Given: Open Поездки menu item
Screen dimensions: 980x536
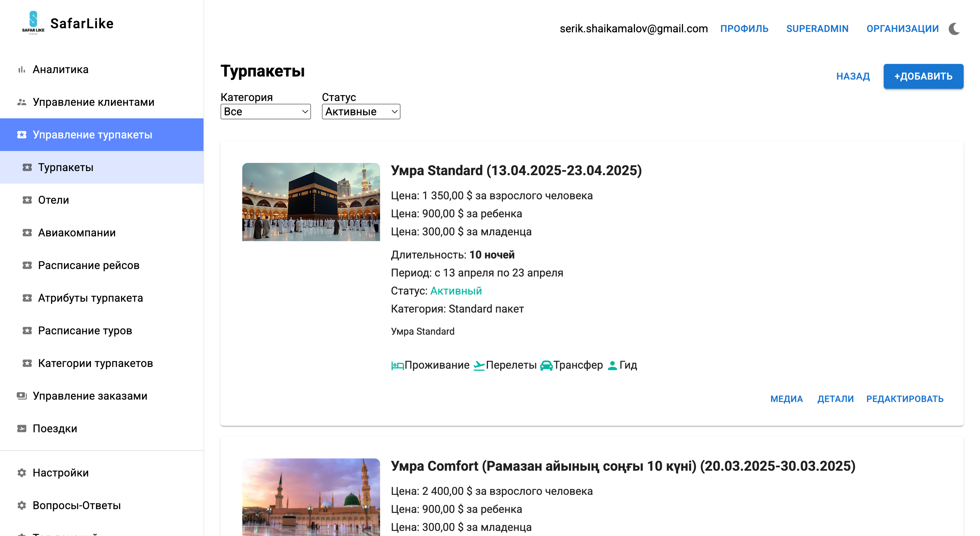Looking at the screenshot, I should [x=102, y=429].
